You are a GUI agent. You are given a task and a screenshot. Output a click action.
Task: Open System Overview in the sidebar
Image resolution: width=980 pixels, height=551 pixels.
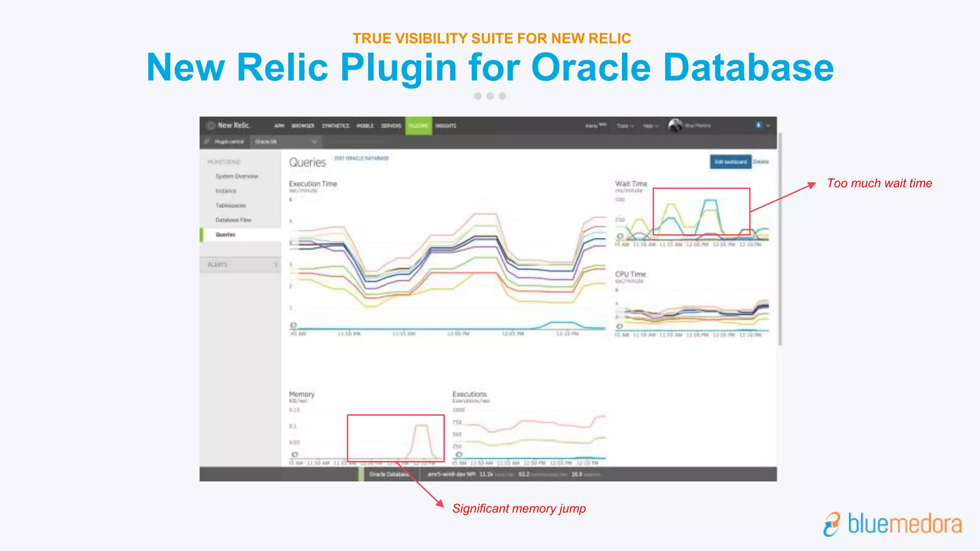point(237,176)
